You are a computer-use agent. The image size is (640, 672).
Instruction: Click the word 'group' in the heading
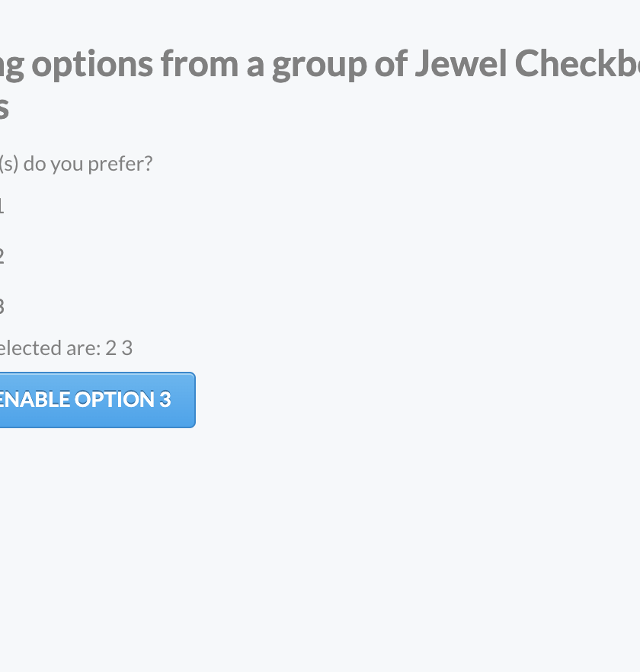tap(319, 65)
